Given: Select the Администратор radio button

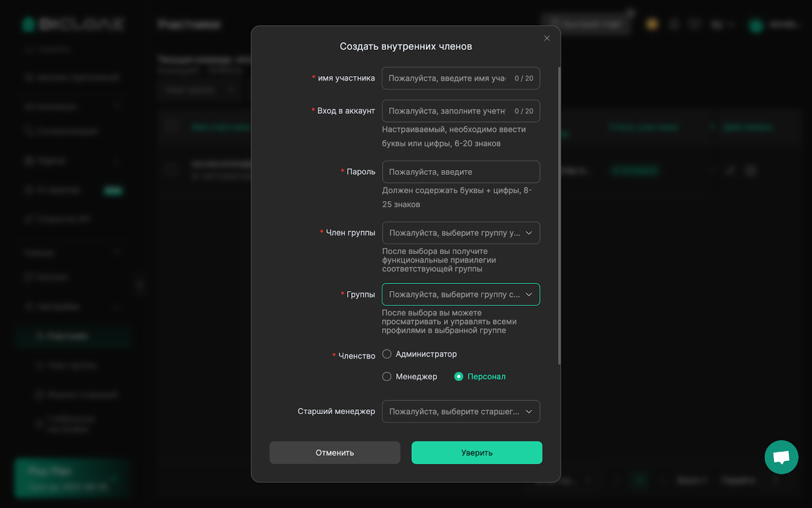Looking at the screenshot, I should point(387,354).
